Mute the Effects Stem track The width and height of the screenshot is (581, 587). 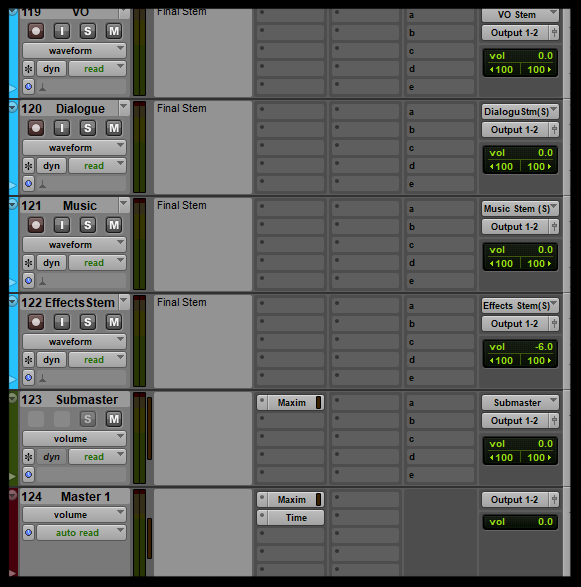114,322
